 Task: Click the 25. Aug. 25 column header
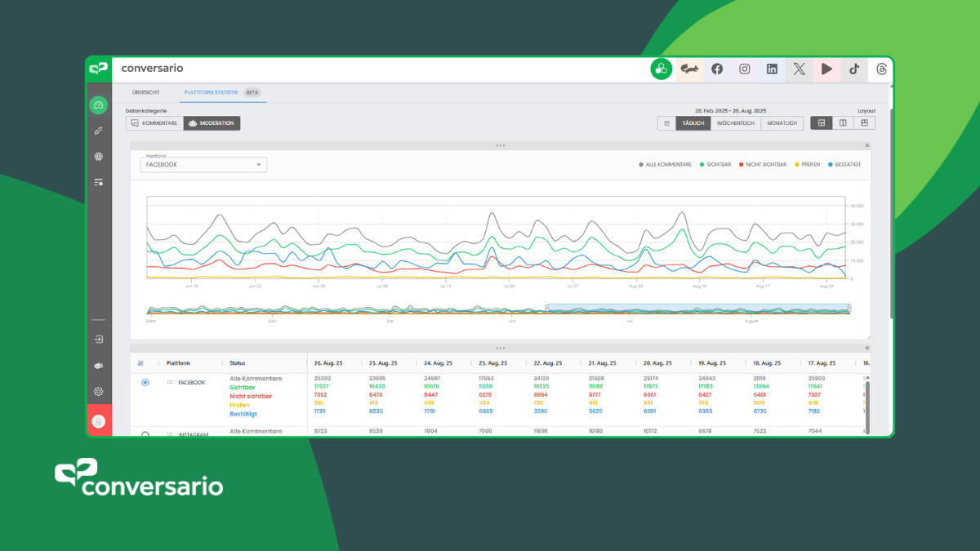pyautogui.click(x=383, y=363)
